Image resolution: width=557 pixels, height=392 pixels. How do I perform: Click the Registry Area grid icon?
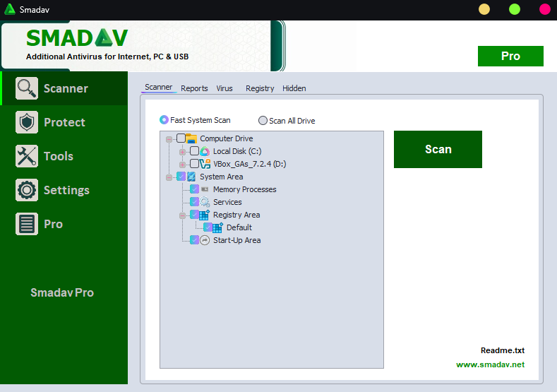click(x=204, y=215)
